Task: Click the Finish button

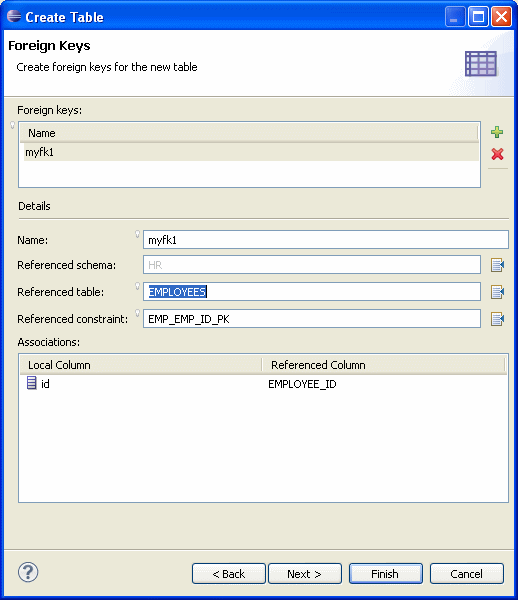Action: [385, 574]
